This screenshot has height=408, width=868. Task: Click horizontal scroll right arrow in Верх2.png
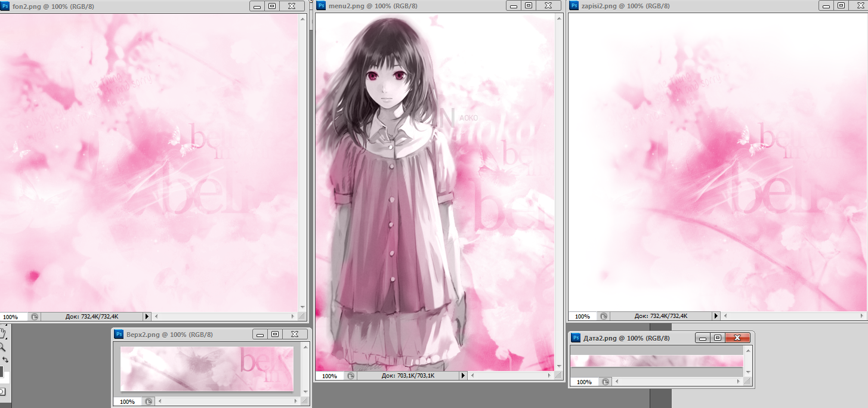(296, 401)
